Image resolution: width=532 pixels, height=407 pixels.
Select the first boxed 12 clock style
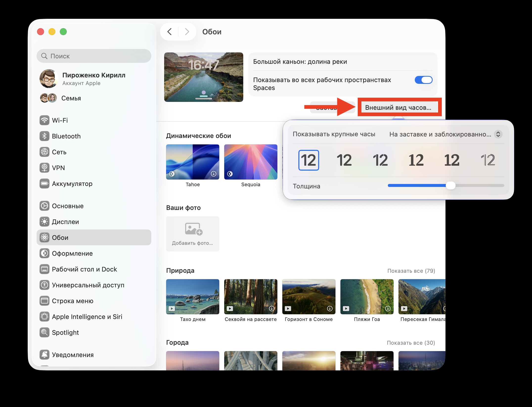point(309,160)
